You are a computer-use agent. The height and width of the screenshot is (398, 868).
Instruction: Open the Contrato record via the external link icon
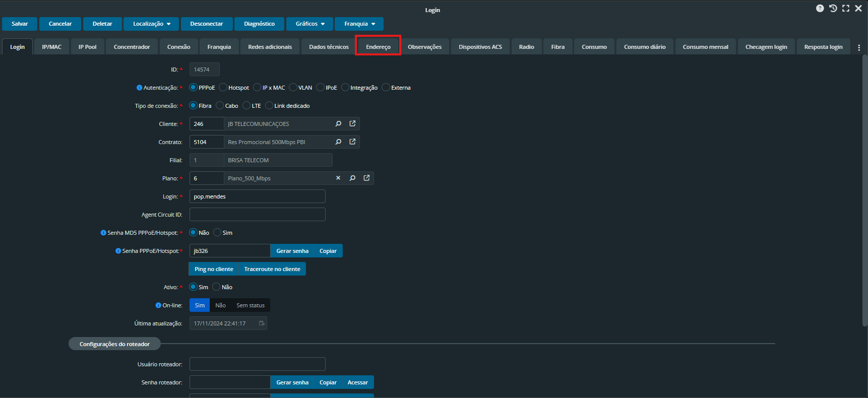click(352, 142)
